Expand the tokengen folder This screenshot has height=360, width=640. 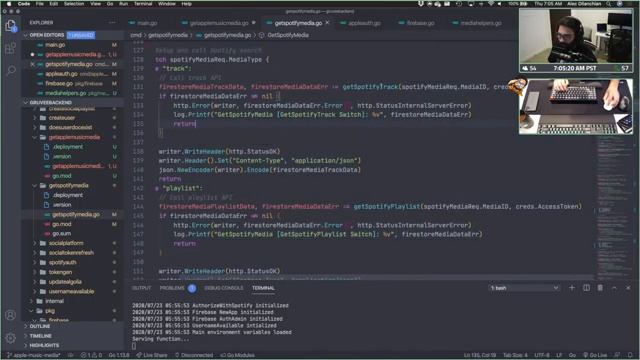click(x=35, y=272)
